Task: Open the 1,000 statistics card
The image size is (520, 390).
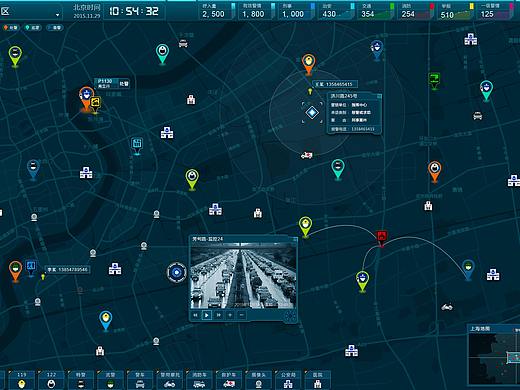Action: coord(297,11)
